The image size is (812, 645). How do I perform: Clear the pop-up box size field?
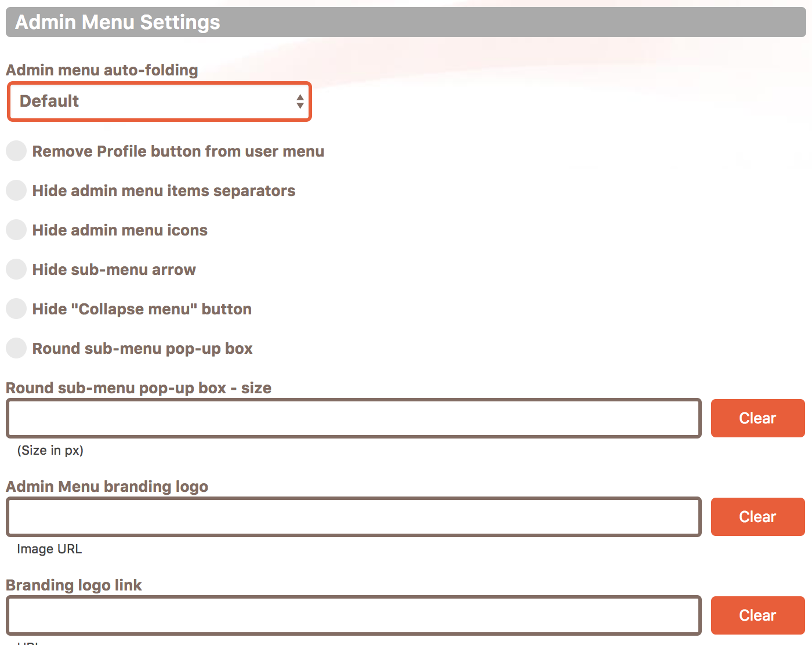(x=757, y=418)
